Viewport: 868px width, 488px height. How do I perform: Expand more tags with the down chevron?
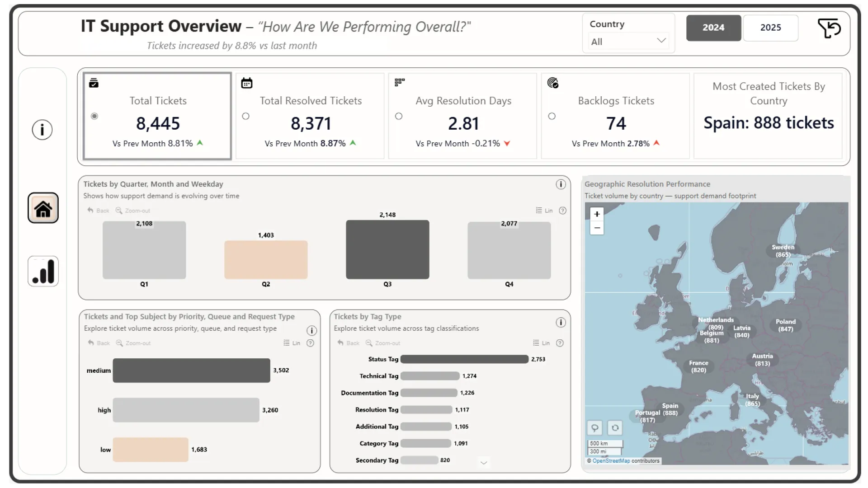coord(483,462)
